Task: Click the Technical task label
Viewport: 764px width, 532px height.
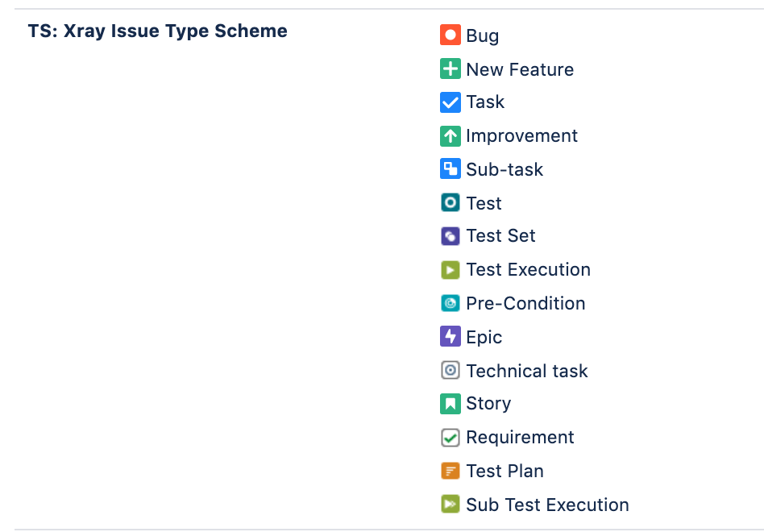Action: click(527, 371)
